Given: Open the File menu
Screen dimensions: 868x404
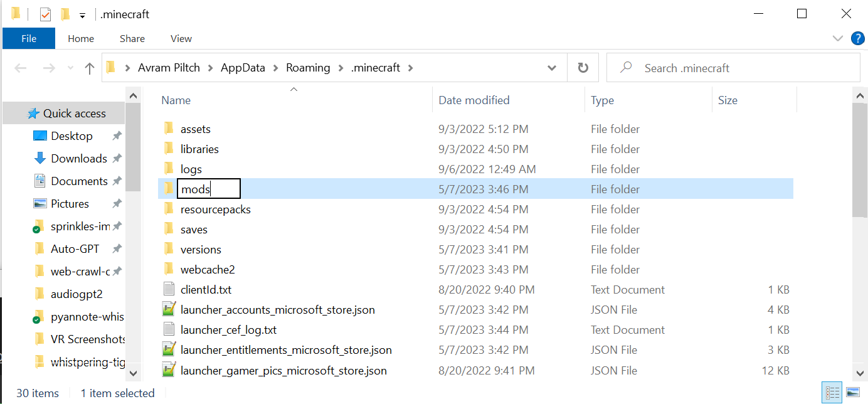Looking at the screenshot, I should click(29, 38).
